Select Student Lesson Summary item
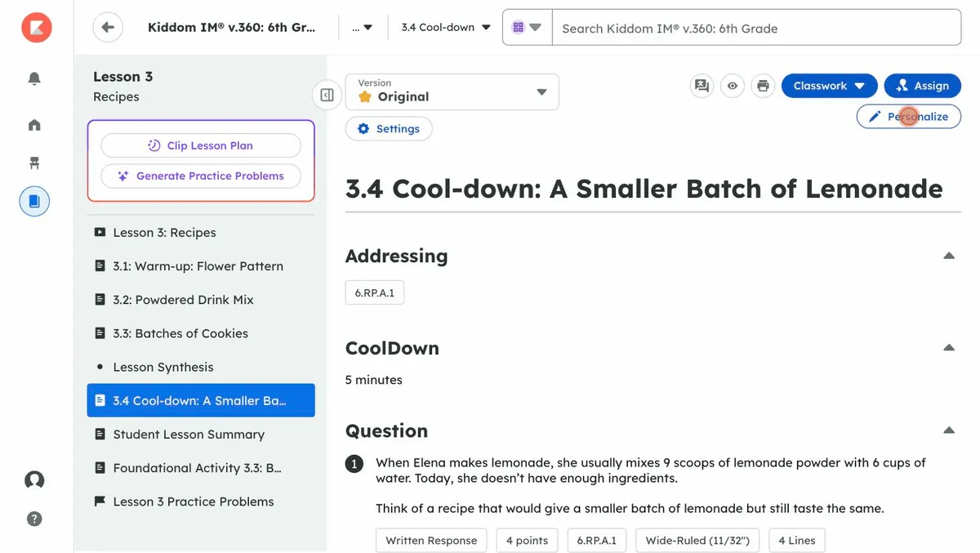Screen dimensions: 980x553 [x=201, y=434]
